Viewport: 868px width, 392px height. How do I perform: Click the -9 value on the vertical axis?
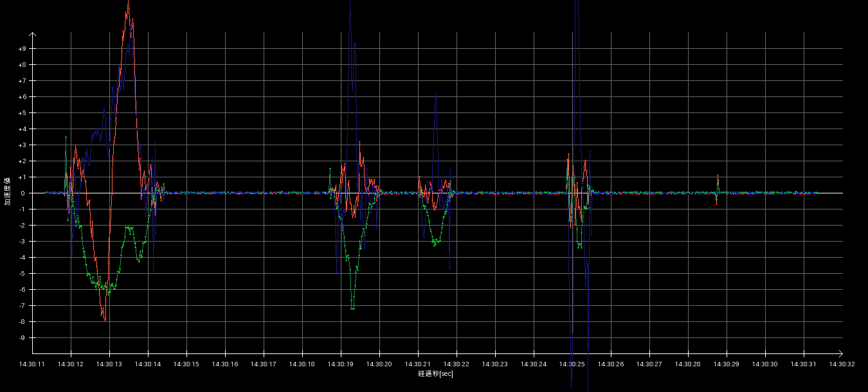pos(22,338)
